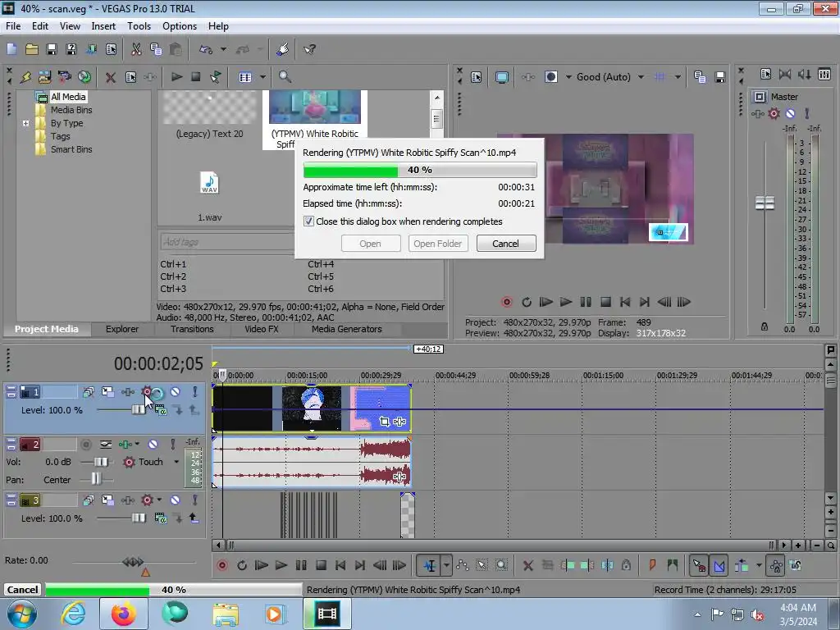This screenshot has width=840, height=630.
Task: Click the Cut scissors icon in main toolbar
Action: (x=136, y=49)
